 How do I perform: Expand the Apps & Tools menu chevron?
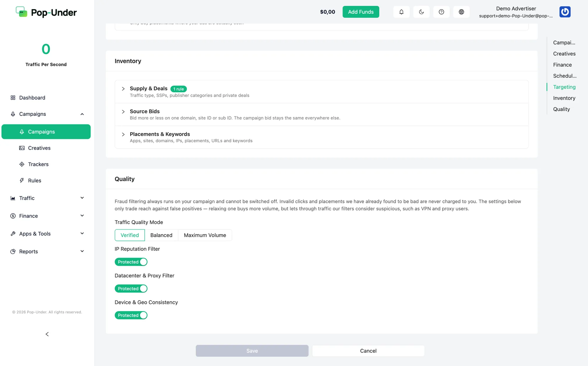click(82, 234)
